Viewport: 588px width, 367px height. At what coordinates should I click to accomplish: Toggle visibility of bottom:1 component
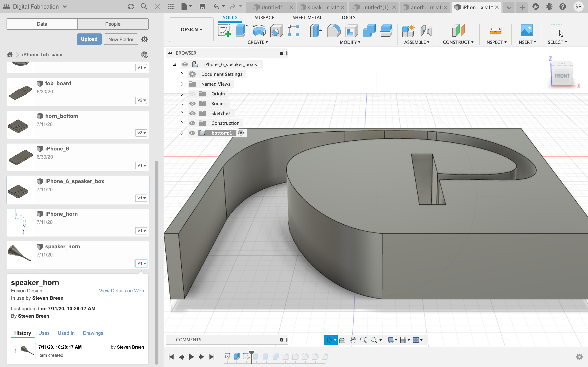(192, 133)
